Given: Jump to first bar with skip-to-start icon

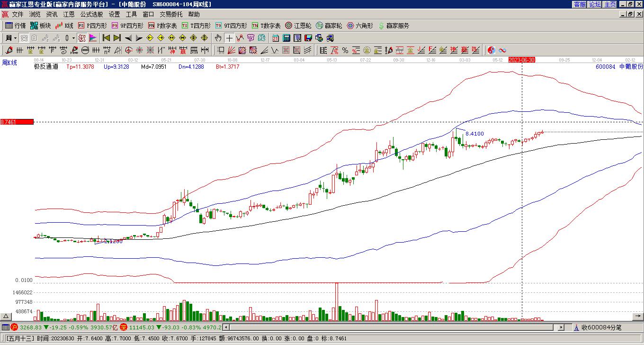Looking at the screenshot, I should [x=107, y=38].
